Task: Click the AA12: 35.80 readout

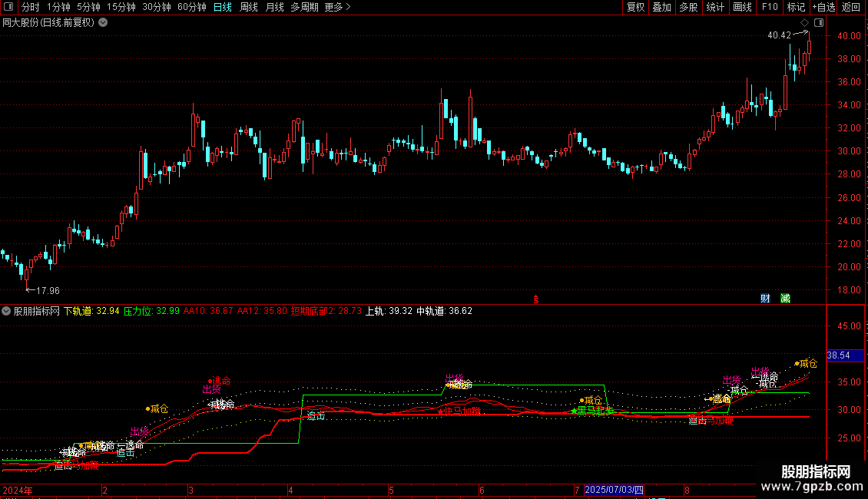Action: pos(262,311)
